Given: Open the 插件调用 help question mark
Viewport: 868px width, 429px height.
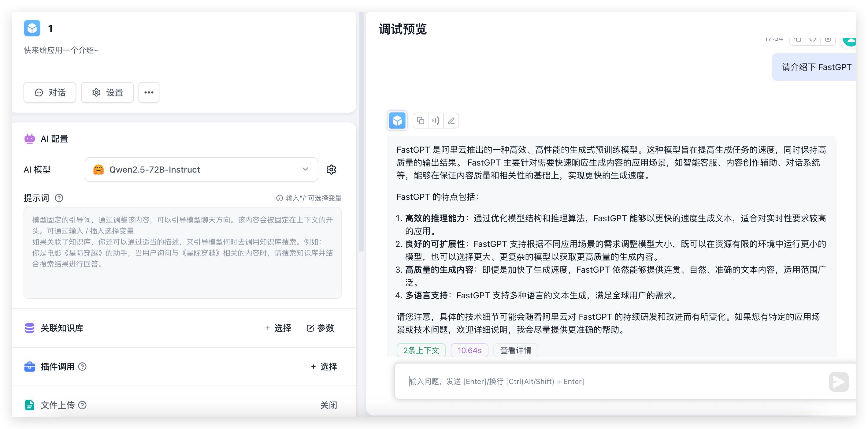Looking at the screenshot, I should click(x=83, y=367).
